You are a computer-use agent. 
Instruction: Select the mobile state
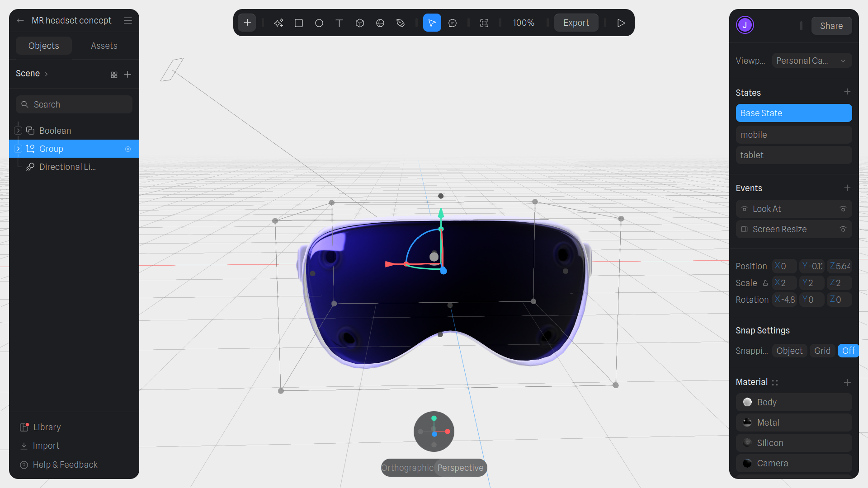(x=793, y=135)
